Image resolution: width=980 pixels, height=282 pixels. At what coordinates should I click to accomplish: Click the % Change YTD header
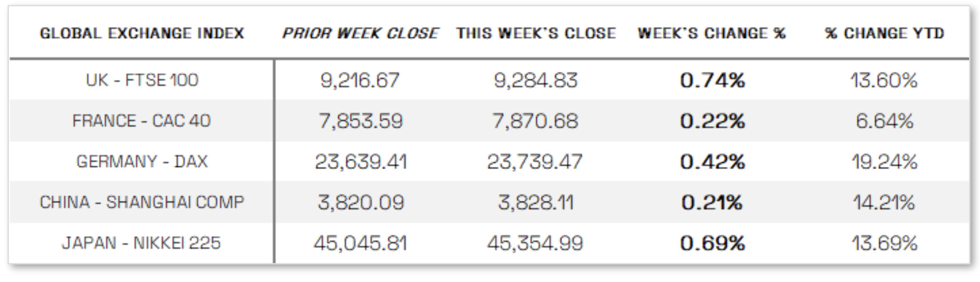(x=884, y=33)
